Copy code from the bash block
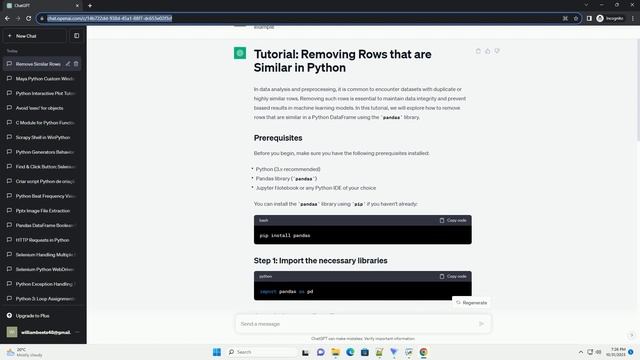Screen dimensions: 640x360 (x=453, y=220)
